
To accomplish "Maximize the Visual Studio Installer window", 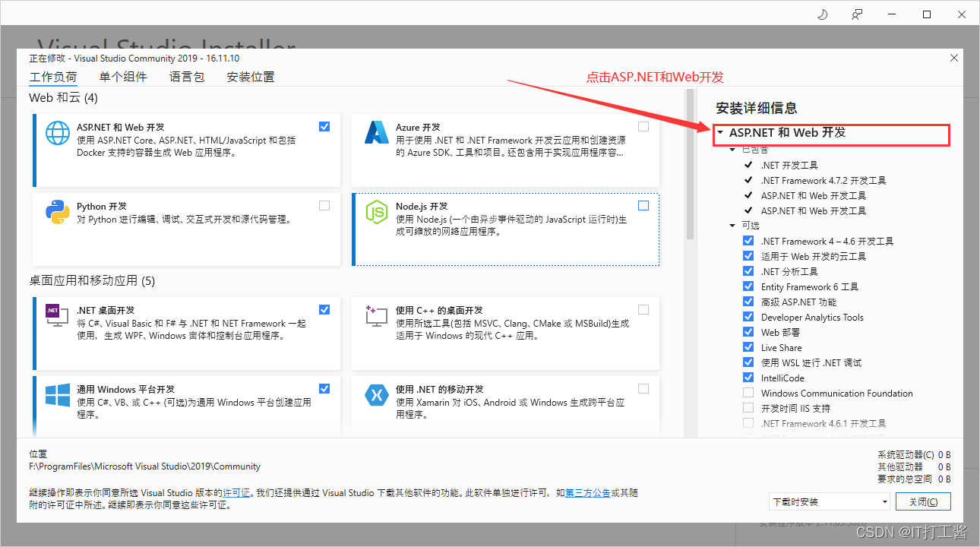I will click(928, 14).
